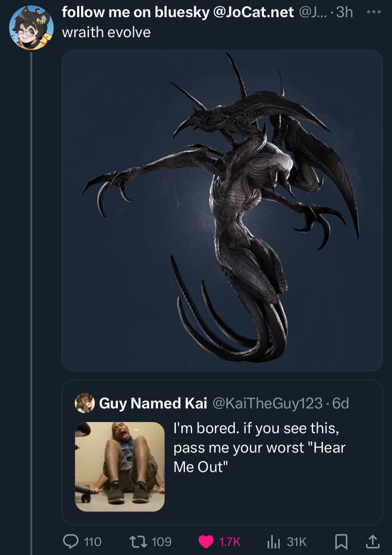Open the 110 replies count

tap(93, 542)
